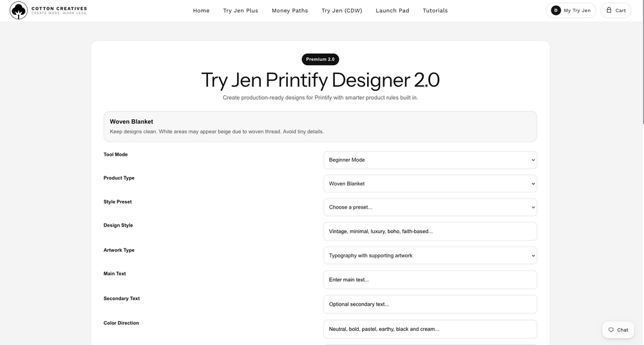Click the Cotton Creatives brand name
644x345 pixels.
click(x=59, y=8)
